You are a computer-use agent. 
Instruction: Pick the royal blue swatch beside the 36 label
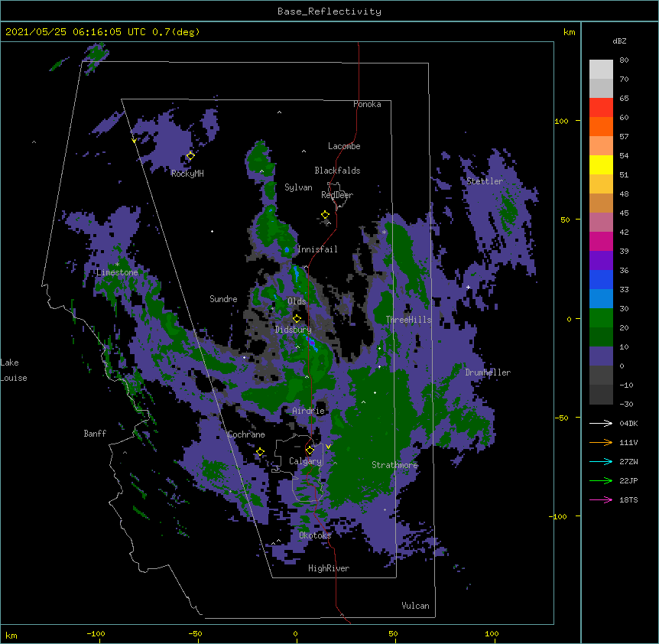(601, 279)
